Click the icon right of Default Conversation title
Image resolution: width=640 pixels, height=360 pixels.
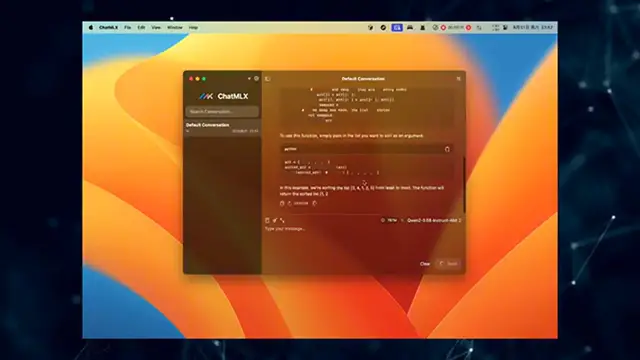(x=458, y=79)
